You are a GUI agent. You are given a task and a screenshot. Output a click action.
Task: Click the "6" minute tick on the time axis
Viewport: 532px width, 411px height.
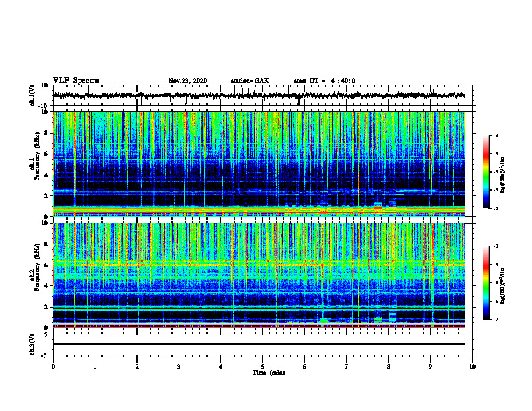coord(305,367)
